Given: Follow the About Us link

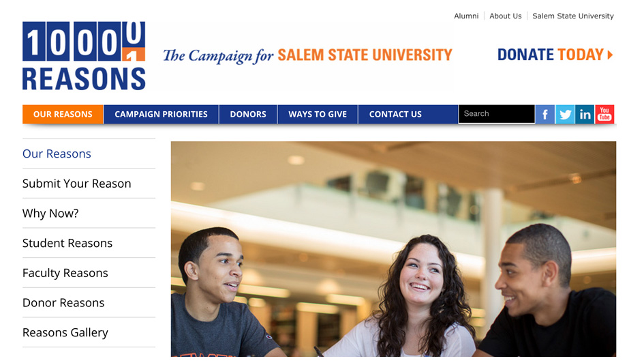Looking at the screenshot, I should [x=505, y=16].
